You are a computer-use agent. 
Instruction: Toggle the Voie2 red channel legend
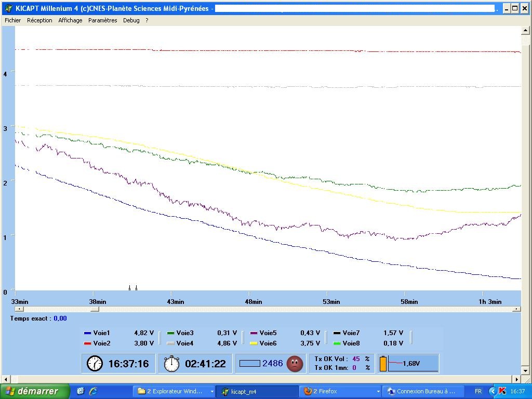[x=101, y=343]
